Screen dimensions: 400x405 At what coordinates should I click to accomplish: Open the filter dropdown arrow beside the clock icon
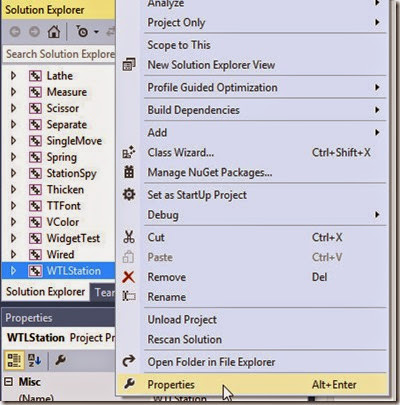[96, 32]
